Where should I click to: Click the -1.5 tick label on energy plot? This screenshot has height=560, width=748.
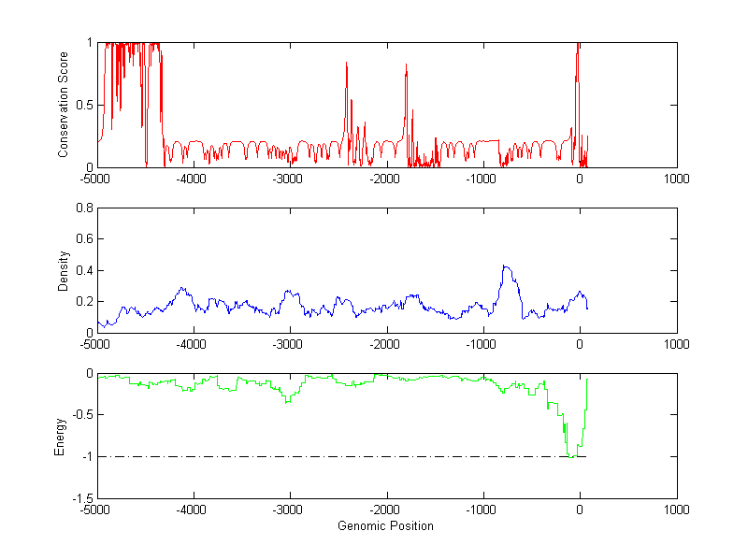click(80, 498)
